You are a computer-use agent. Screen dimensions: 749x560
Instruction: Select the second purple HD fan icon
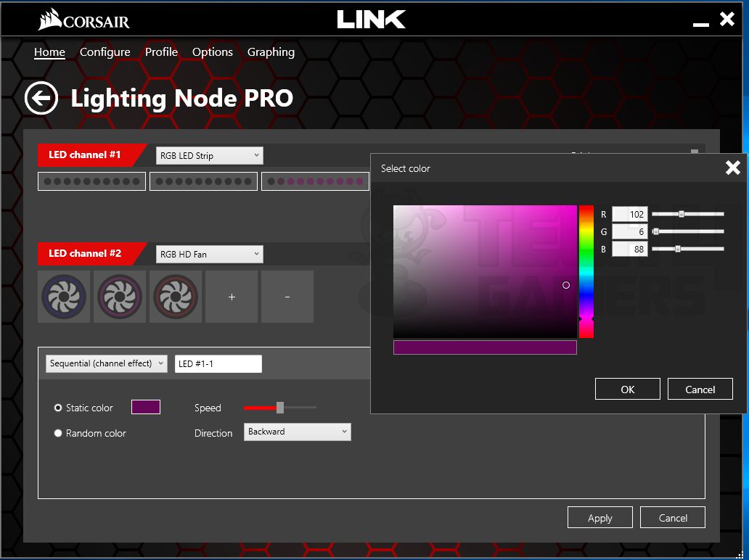120,297
